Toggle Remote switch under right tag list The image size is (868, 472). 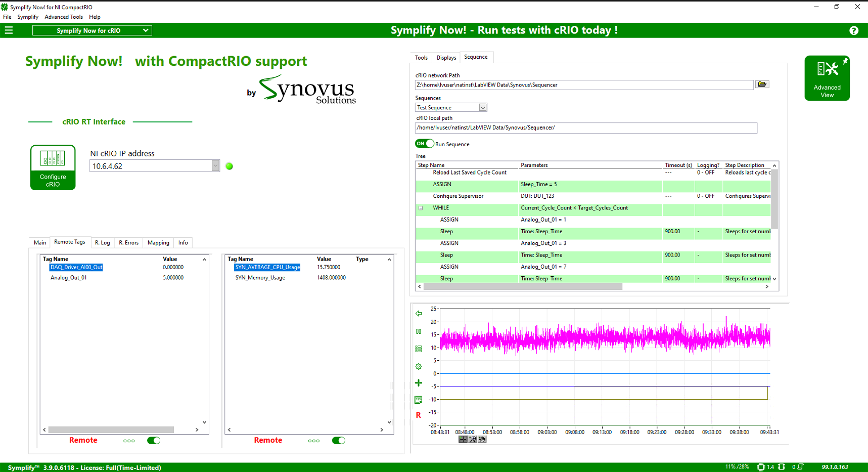pos(339,441)
